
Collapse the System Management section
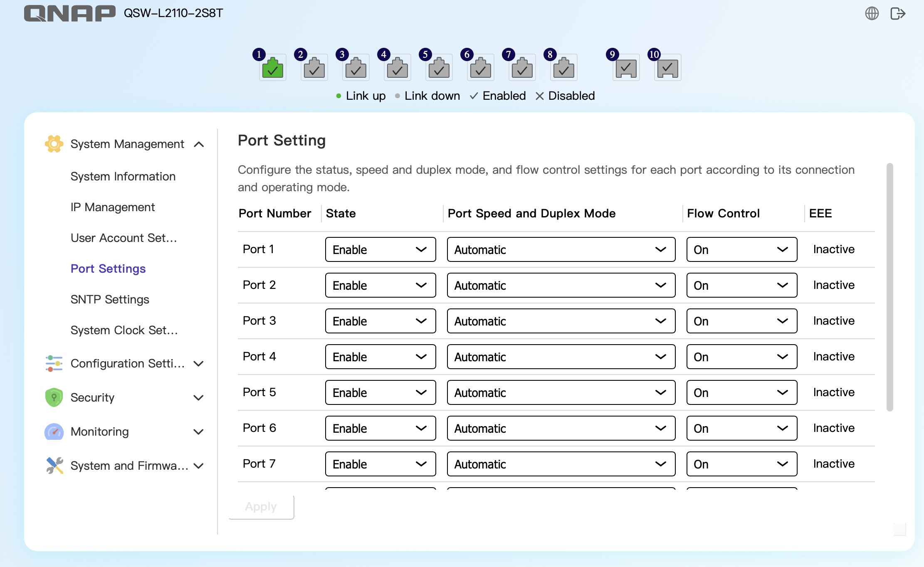tap(199, 144)
